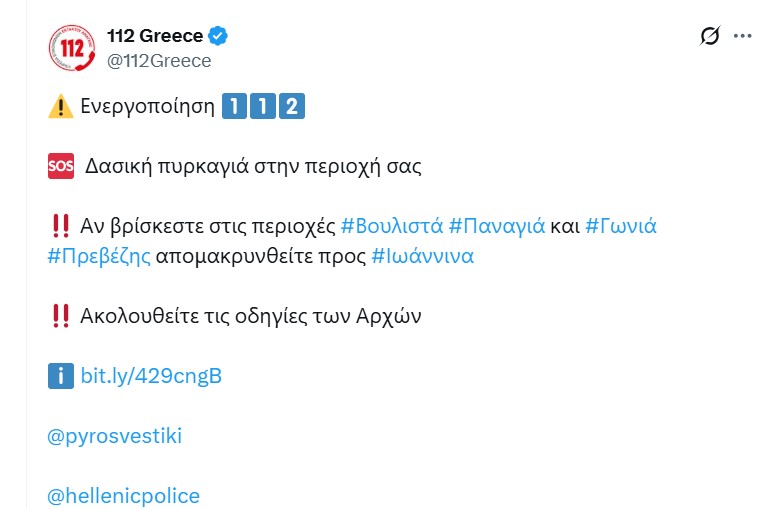This screenshot has width=765, height=509.
Task: Open the @hellenicpolice mention
Action: [x=123, y=496]
